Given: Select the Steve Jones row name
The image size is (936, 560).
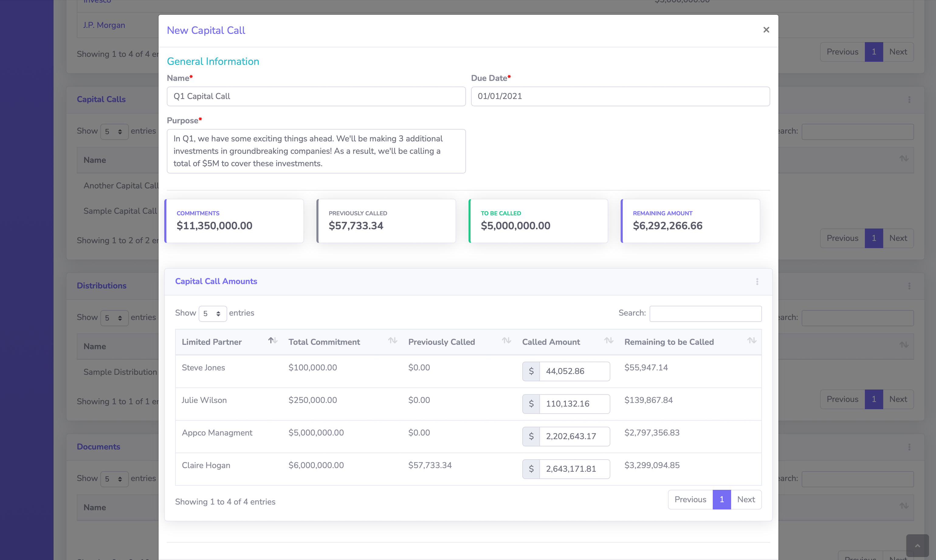Looking at the screenshot, I should tap(204, 367).
